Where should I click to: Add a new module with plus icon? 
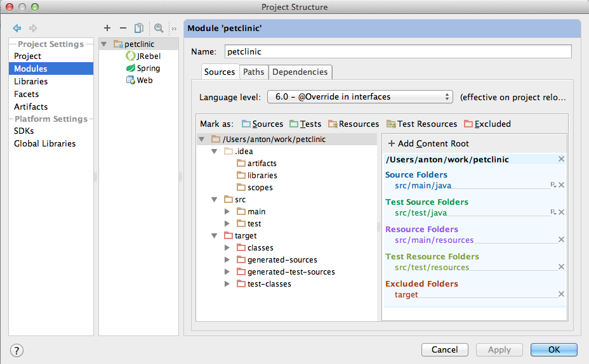tap(107, 28)
